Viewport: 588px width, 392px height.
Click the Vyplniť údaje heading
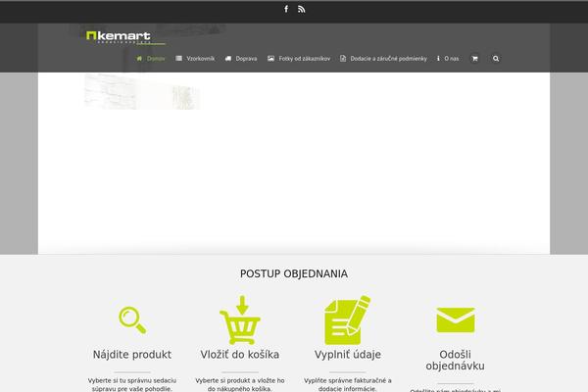click(348, 355)
